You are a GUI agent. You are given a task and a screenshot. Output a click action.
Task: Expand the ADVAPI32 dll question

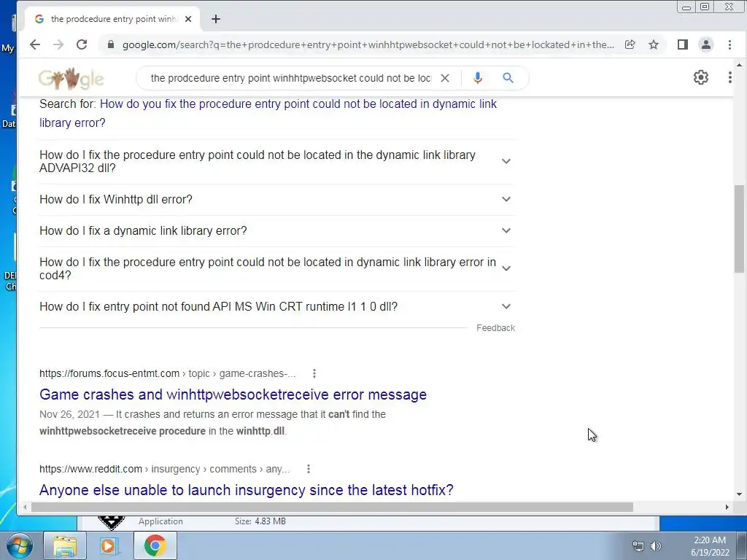(276, 161)
